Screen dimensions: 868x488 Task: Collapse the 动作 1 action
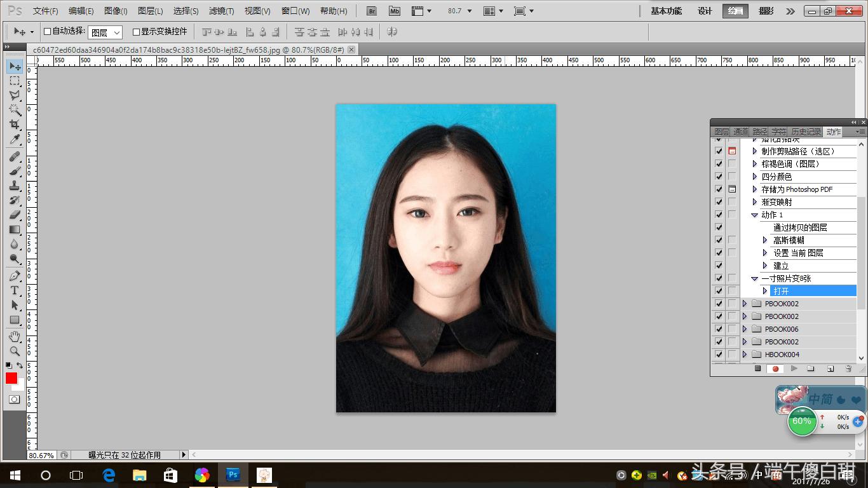pyautogui.click(x=755, y=215)
